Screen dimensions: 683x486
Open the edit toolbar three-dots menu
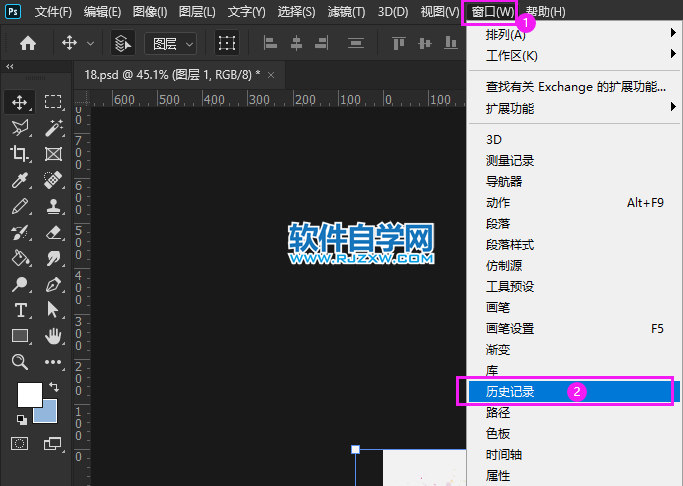[x=53, y=362]
